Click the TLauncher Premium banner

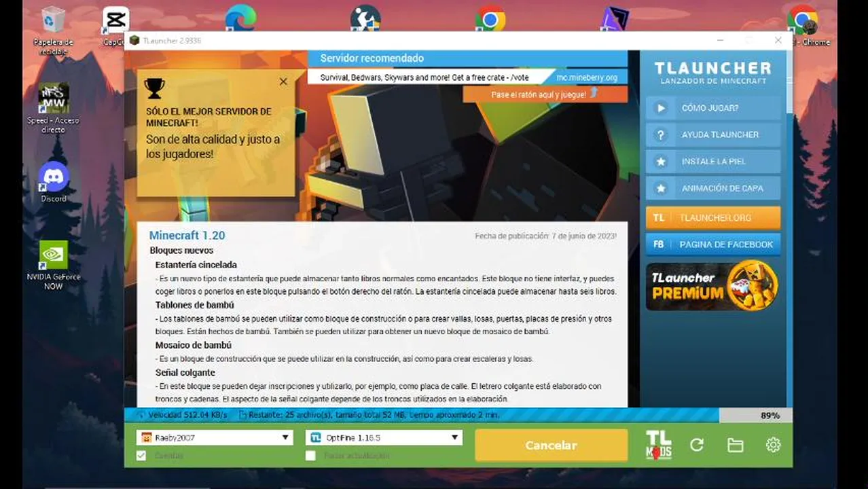click(713, 286)
